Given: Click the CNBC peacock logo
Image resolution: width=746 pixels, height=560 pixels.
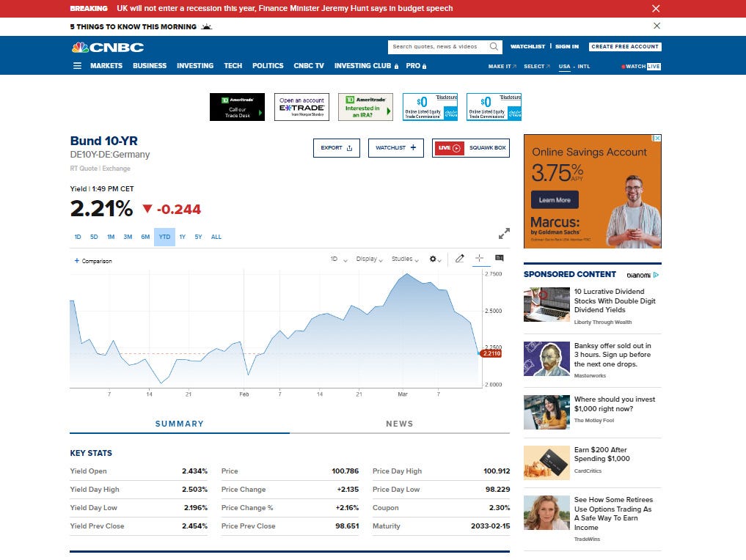Looking at the screenshot, I should pyautogui.click(x=108, y=47).
